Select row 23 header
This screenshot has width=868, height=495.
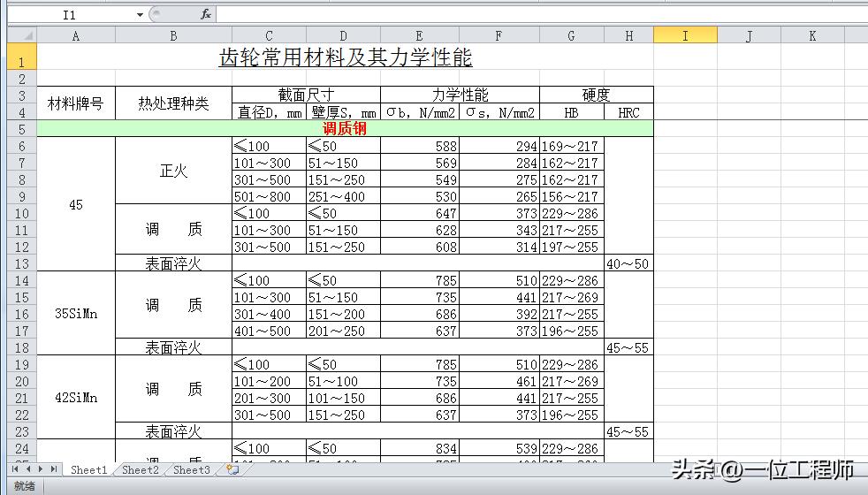22,431
